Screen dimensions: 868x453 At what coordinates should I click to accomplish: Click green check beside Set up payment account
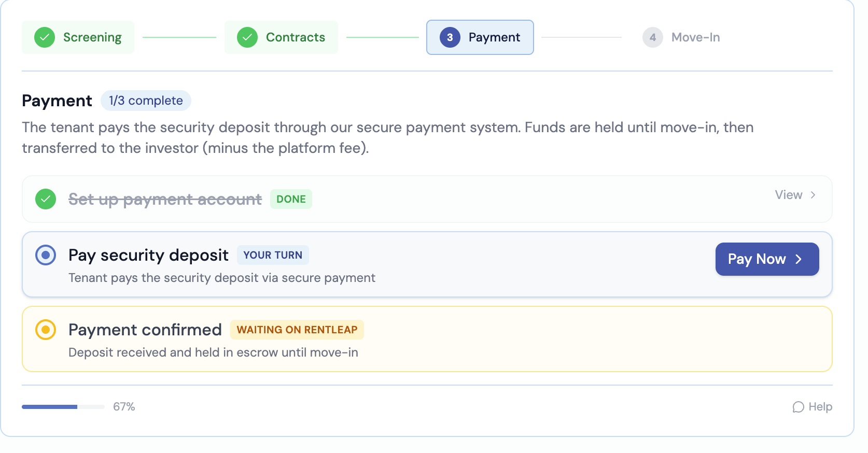[x=46, y=199]
